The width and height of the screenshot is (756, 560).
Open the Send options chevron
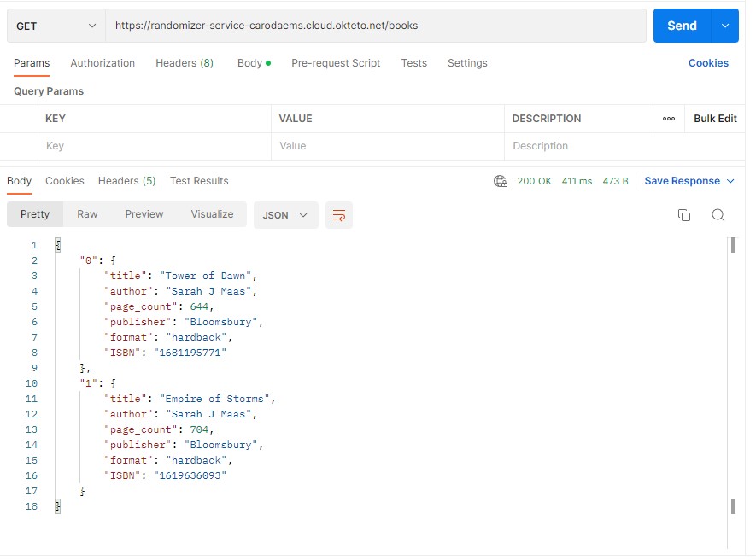tap(725, 26)
